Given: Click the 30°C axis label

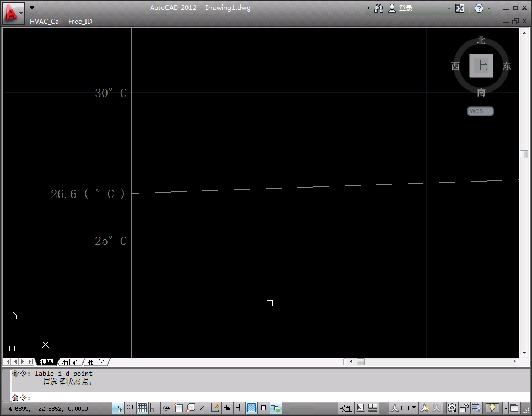Looking at the screenshot, I should click(111, 93).
